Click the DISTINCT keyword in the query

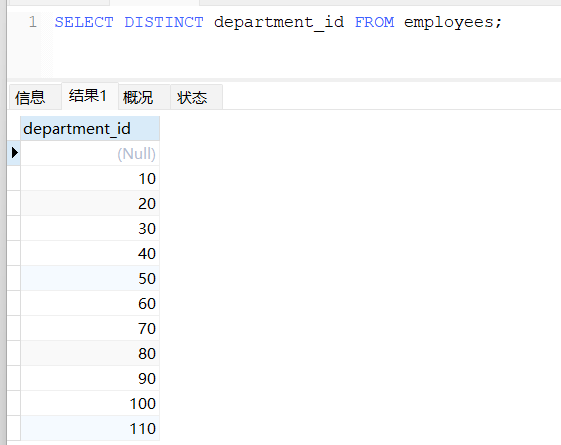coord(164,22)
